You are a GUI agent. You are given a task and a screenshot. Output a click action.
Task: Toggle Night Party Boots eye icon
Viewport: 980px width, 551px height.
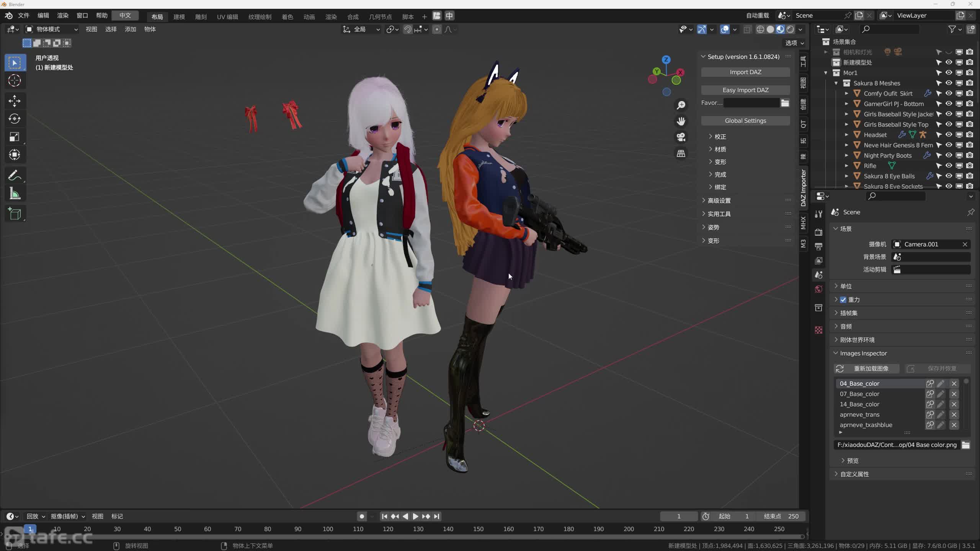(x=949, y=155)
